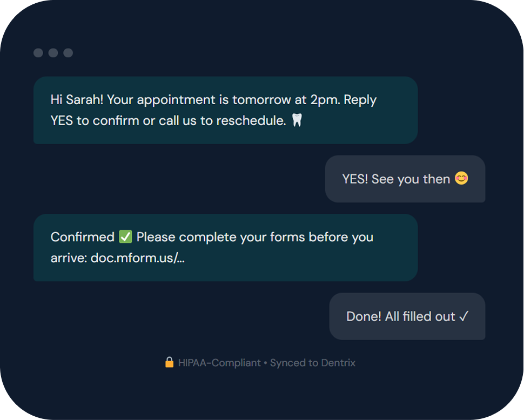524x420 pixels.
Task: Click the orange lock icon in the footer
Action: tap(170, 363)
